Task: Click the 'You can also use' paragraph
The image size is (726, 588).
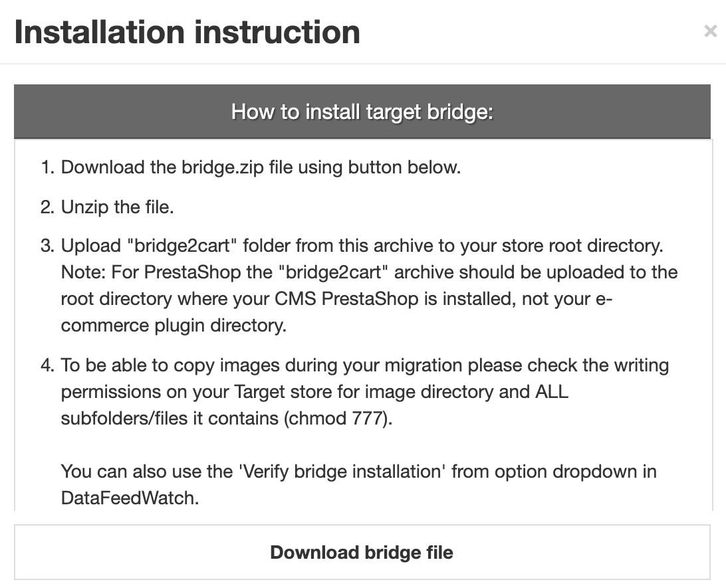Action: pos(359,484)
